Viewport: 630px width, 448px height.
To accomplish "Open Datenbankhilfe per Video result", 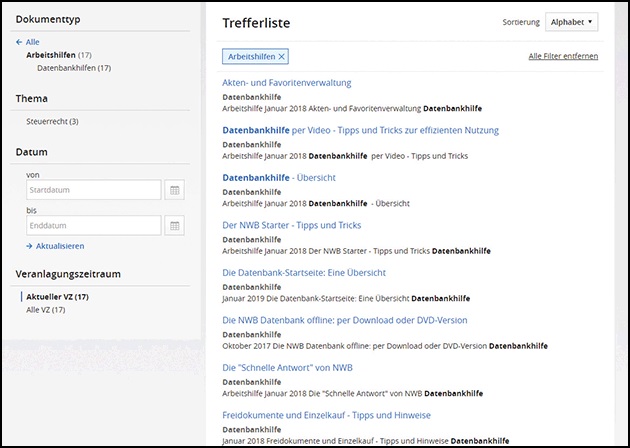I will click(x=360, y=130).
